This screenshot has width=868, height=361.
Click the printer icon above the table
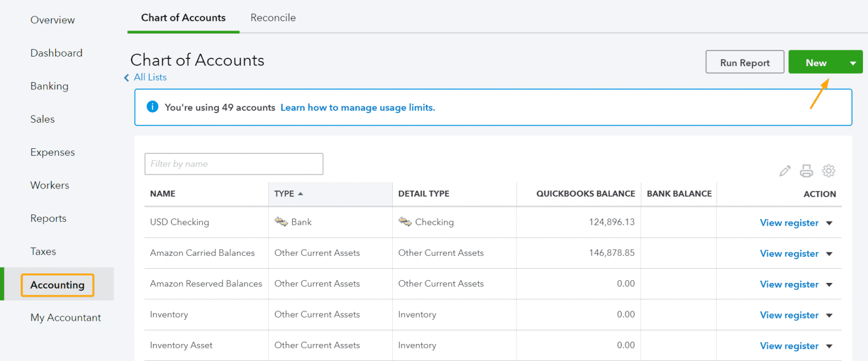click(806, 170)
